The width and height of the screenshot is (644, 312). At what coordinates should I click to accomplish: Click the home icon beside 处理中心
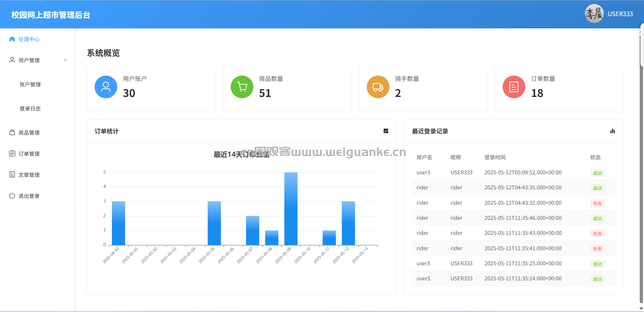[x=12, y=39]
